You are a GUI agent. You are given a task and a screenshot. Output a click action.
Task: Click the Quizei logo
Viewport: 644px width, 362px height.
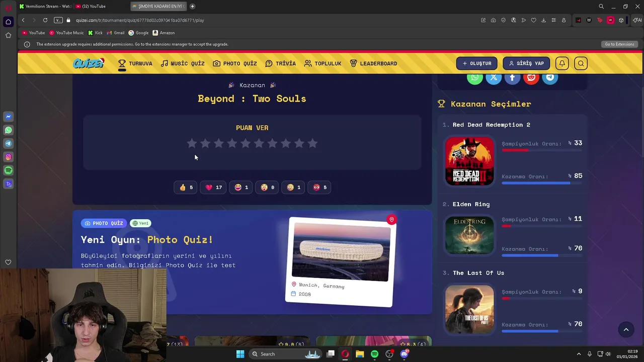89,63
